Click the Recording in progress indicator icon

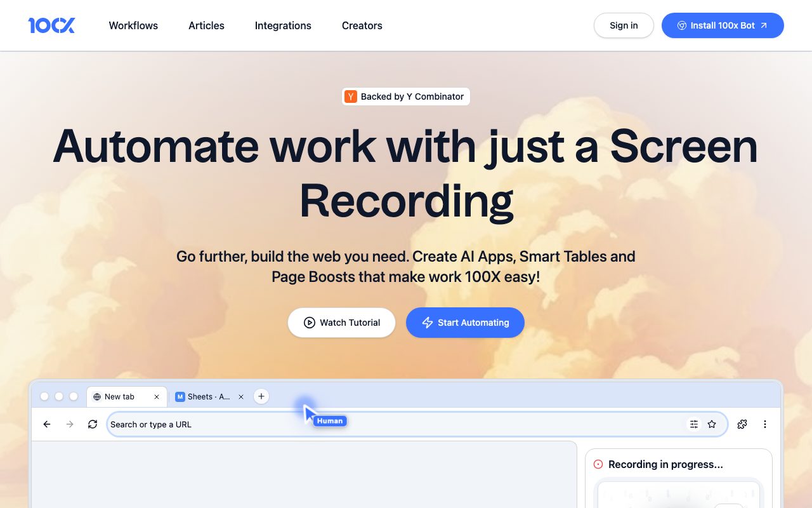click(x=598, y=464)
